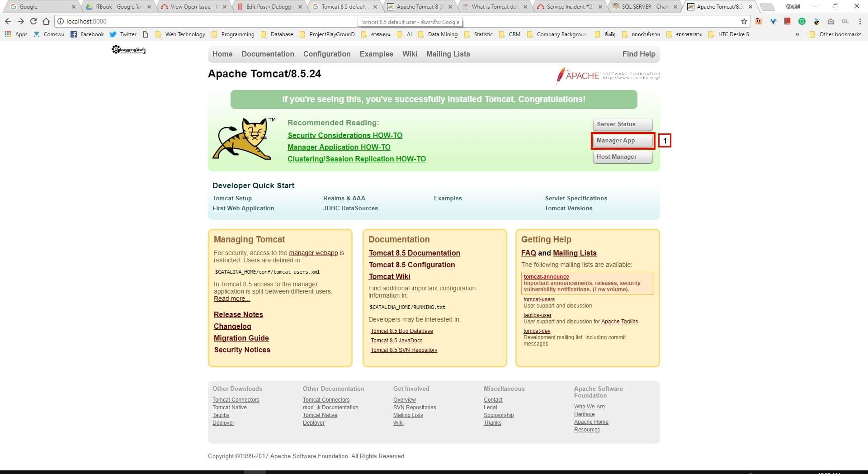Open the Apps shortcut in bookmarks bar
Viewport: 868px width, 474px height.
click(16, 34)
